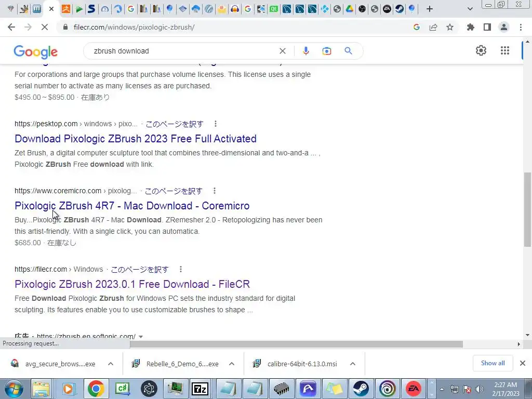Switch to the Google Drive tab
Image resolution: width=532 pixels, height=399 pixels.
tap(350, 9)
